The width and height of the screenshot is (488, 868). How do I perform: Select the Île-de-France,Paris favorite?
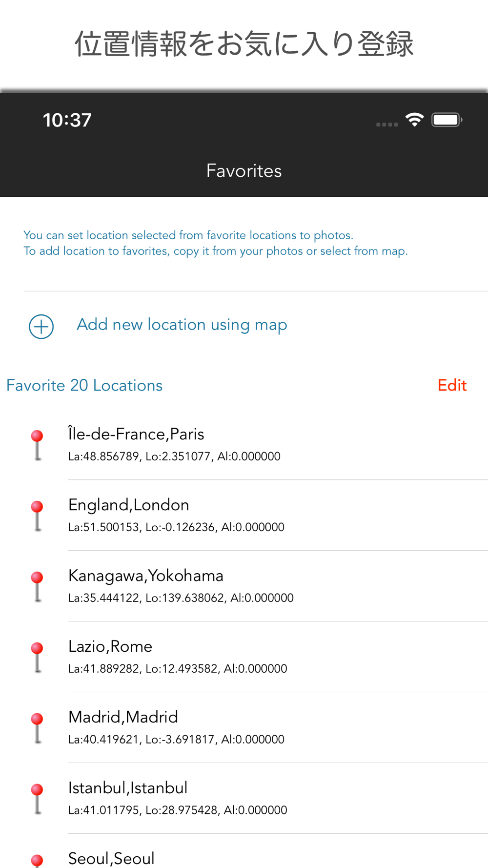click(x=244, y=444)
